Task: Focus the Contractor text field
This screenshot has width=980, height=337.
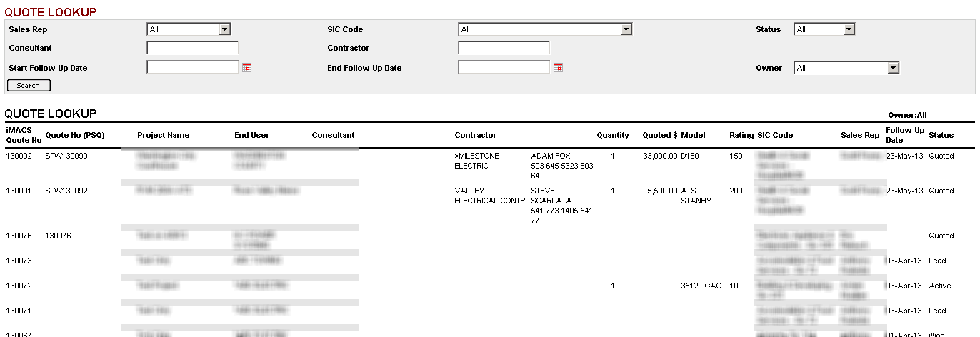Action: [504, 48]
